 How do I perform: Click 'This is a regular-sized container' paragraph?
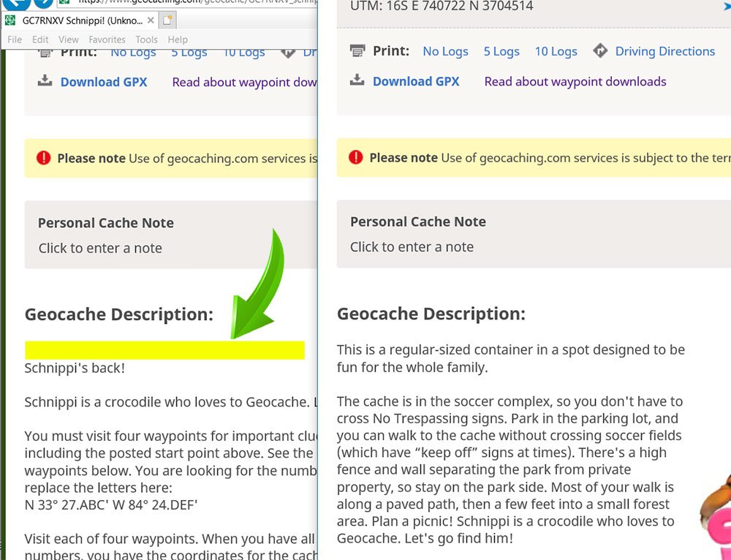(x=511, y=358)
